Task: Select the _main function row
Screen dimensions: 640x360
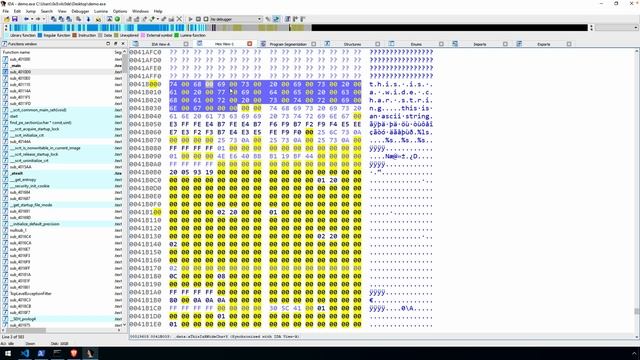Action: (62, 65)
